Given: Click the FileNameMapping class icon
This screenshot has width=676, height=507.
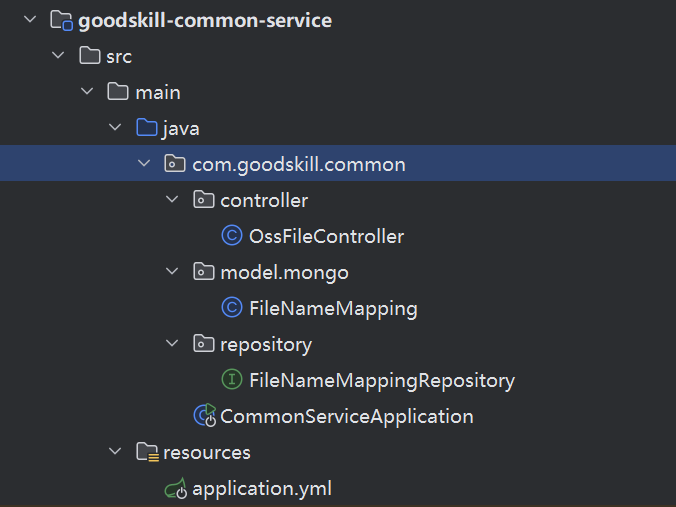Looking at the screenshot, I should tap(232, 308).
